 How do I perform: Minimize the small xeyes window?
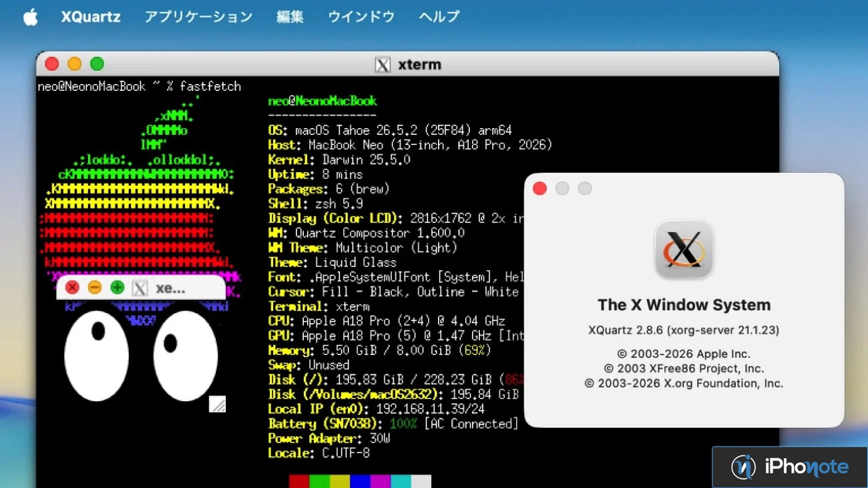95,288
